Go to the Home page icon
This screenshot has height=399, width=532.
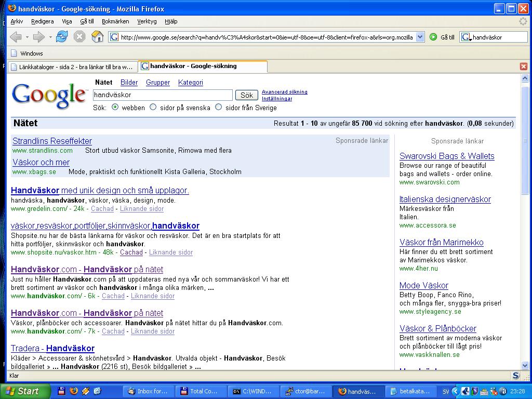point(97,36)
